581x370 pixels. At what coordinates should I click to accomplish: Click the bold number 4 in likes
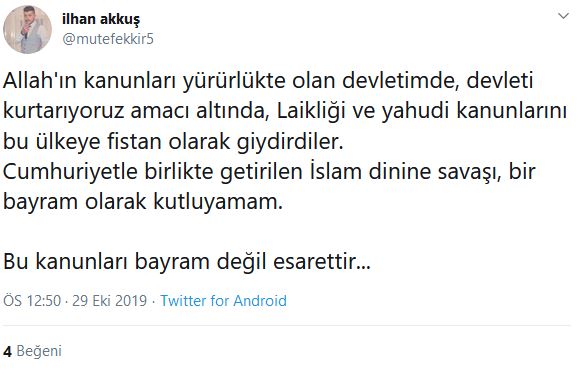(x=7, y=351)
